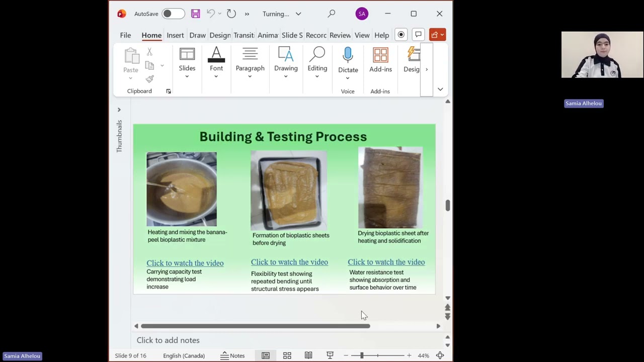Screen dimensions: 644x362
Task: Open the Editing search group
Action: click(x=317, y=55)
